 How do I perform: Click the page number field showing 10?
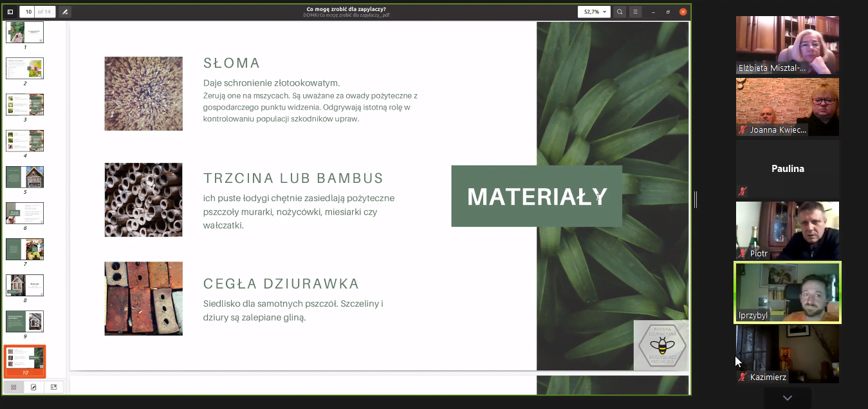(x=30, y=12)
